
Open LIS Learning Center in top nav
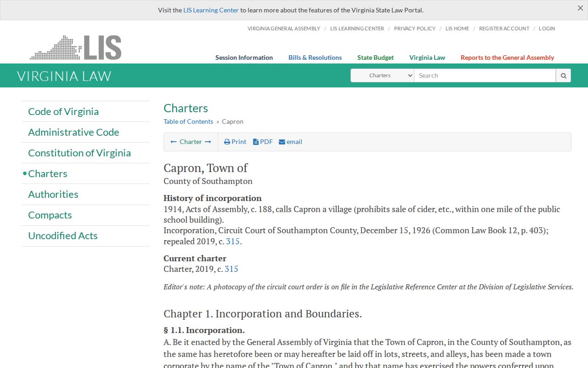[357, 29]
